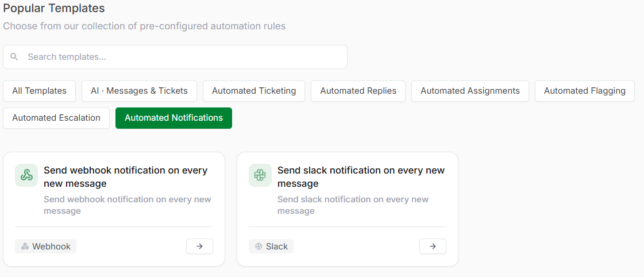644x277 pixels.
Task: Click the green webhook icon on first card
Action: (26, 175)
